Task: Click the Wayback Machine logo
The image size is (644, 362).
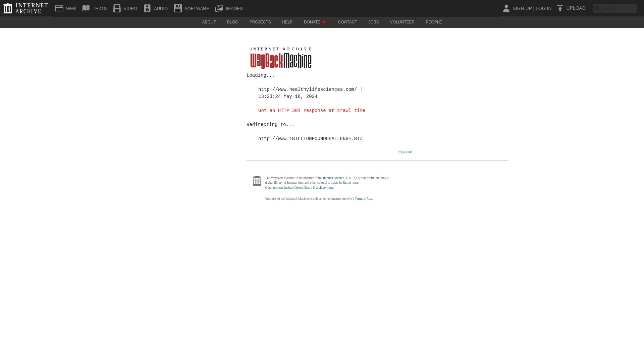Action: point(281,58)
